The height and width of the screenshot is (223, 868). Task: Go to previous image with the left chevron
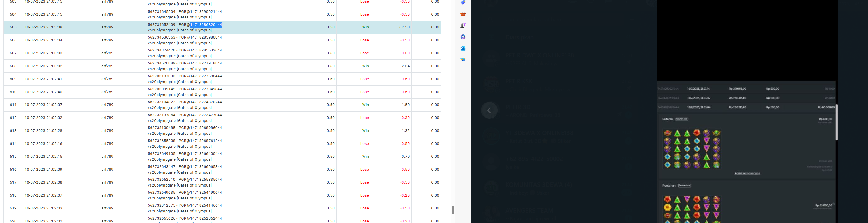pos(489,110)
